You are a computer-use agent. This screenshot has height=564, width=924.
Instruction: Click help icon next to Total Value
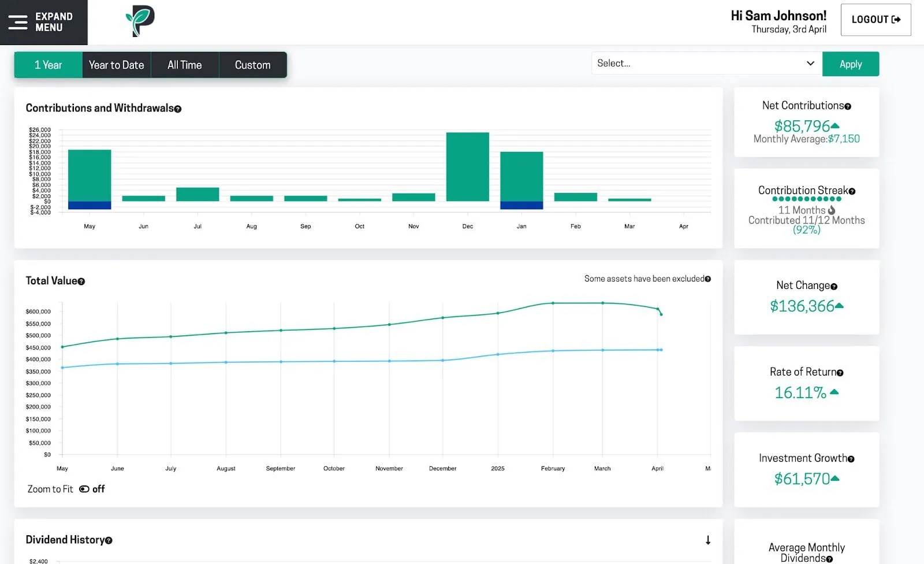(81, 281)
